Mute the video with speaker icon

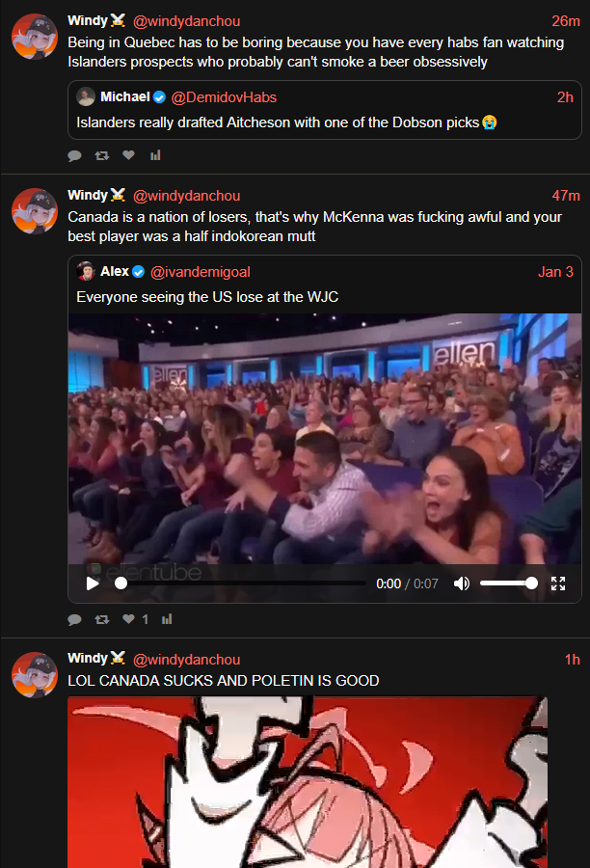tap(462, 583)
